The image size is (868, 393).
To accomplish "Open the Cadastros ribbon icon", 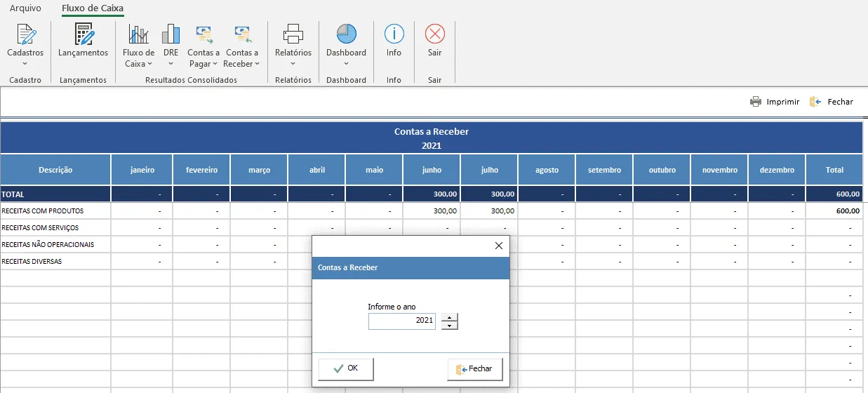I will 25,34.
